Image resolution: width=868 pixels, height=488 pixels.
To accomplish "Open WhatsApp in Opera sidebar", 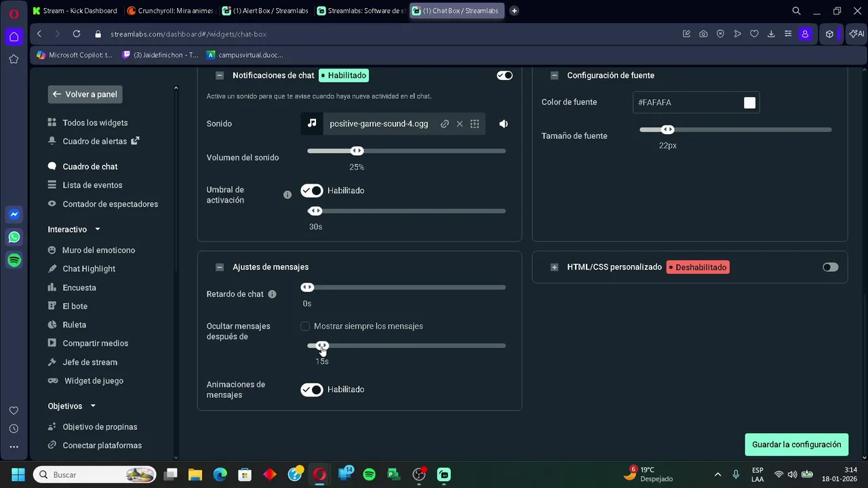I will pos(14,237).
